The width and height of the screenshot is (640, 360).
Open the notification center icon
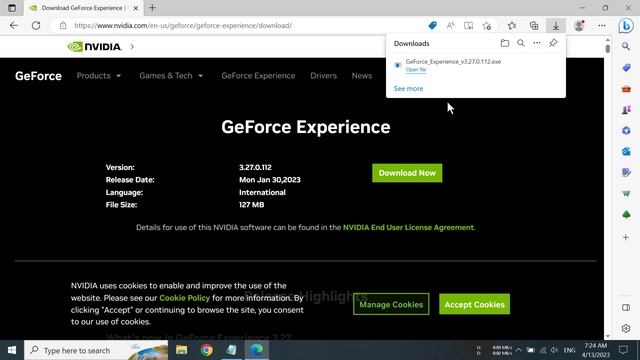point(623,350)
